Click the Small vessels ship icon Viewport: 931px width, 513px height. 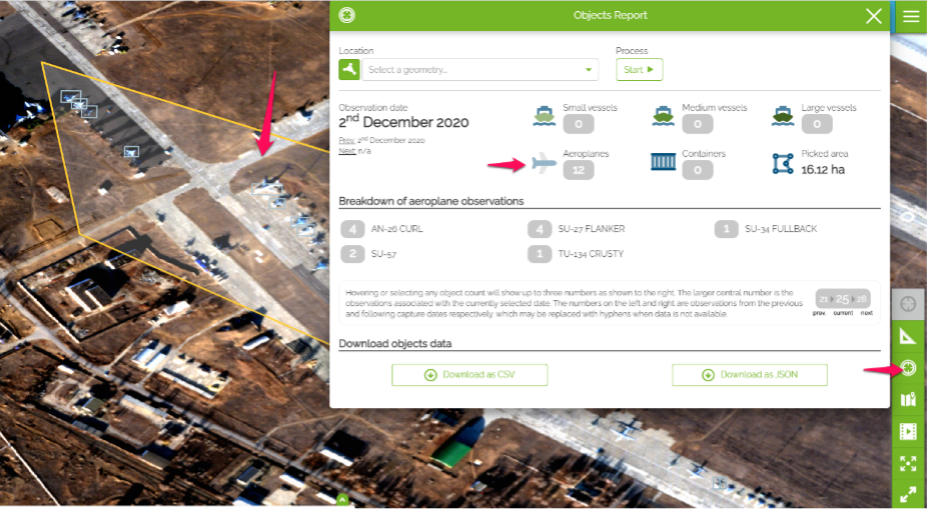click(x=546, y=116)
